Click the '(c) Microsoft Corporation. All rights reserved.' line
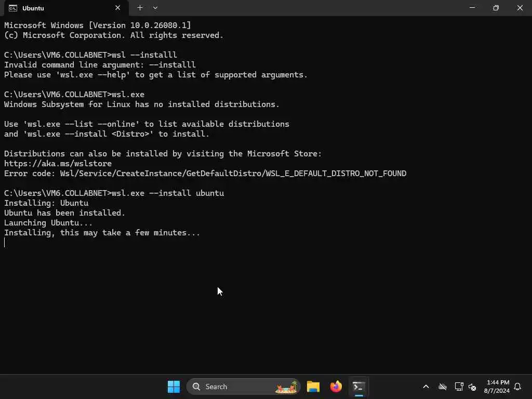Image resolution: width=532 pixels, height=399 pixels. click(x=114, y=35)
